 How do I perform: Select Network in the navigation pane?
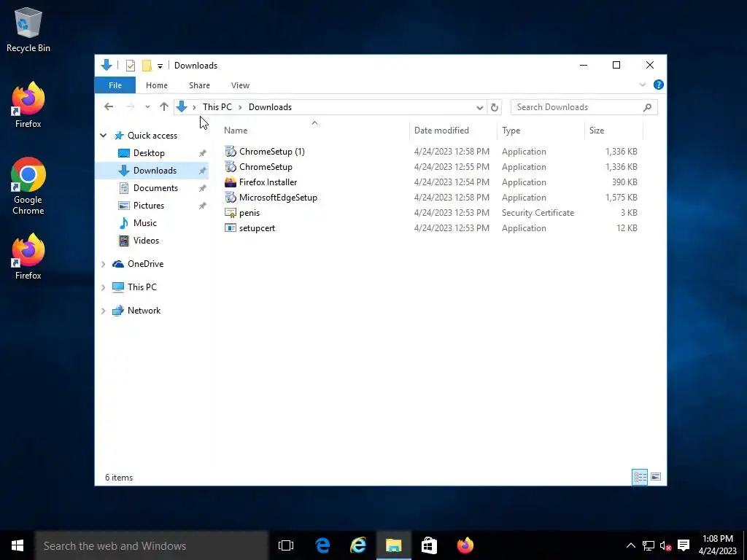[x=144, y=311]
